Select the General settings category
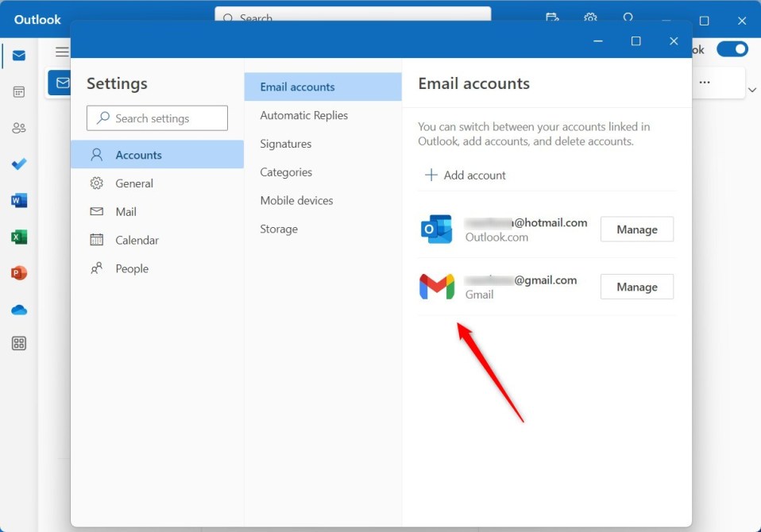Screen dimensions: 761x532 (x=133, y=183)
